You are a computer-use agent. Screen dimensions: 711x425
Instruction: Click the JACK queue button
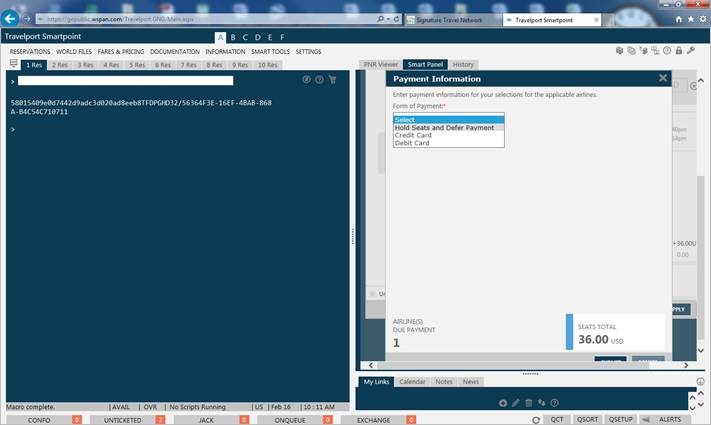tap(211, 420)
